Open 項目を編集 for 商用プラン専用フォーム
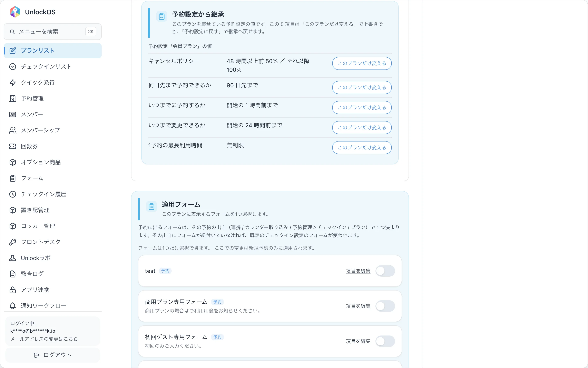Screen dimensions: 588x368 click(358, 306)
